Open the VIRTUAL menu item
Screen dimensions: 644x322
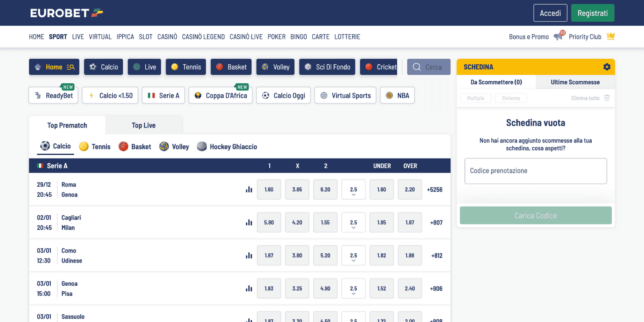point(100,37)
